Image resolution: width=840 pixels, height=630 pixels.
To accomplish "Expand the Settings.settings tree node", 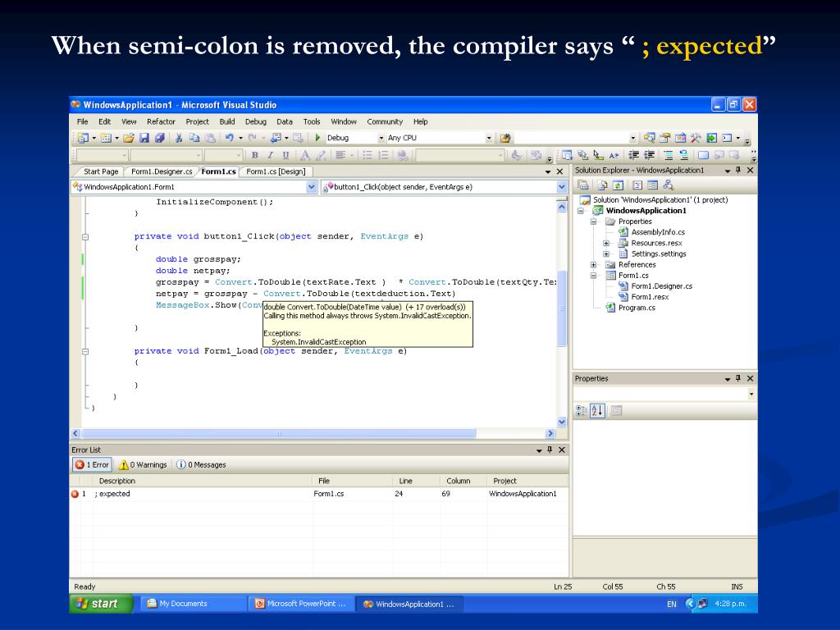I will [x=606, y=254].
